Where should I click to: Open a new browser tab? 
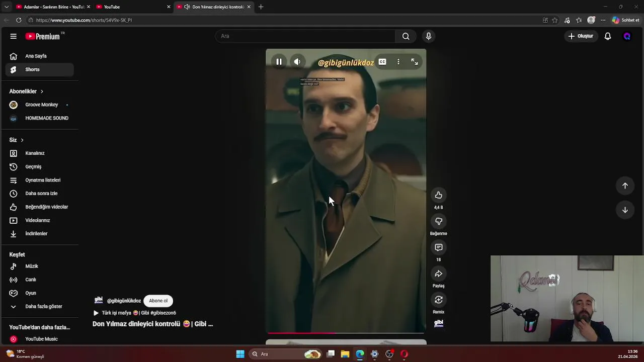(261, 7)
